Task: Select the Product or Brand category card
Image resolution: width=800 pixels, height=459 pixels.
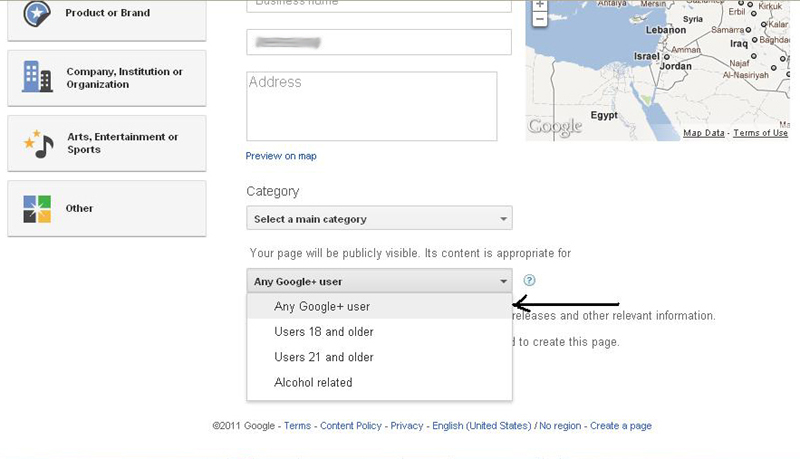Action: 107,19
